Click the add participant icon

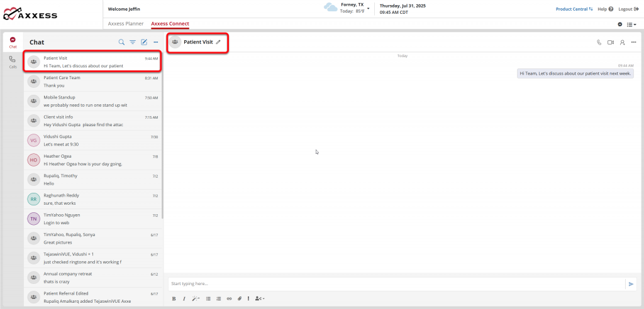[x=622, y=42]
